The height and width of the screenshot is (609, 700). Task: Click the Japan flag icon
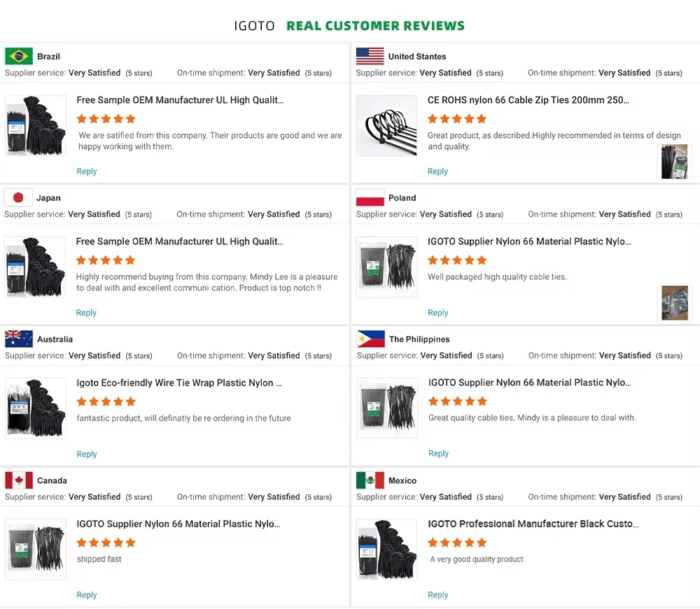18,197
